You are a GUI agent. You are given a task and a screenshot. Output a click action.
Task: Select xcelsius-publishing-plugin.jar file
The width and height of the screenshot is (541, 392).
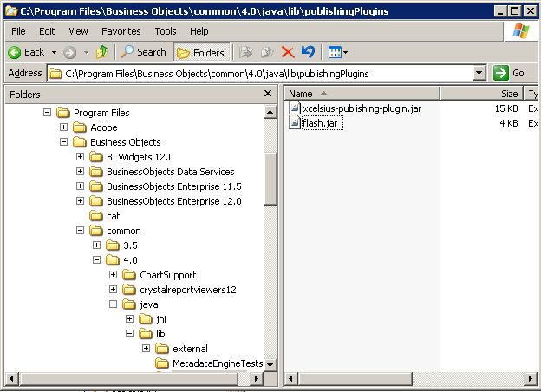[x=362, y=108]
